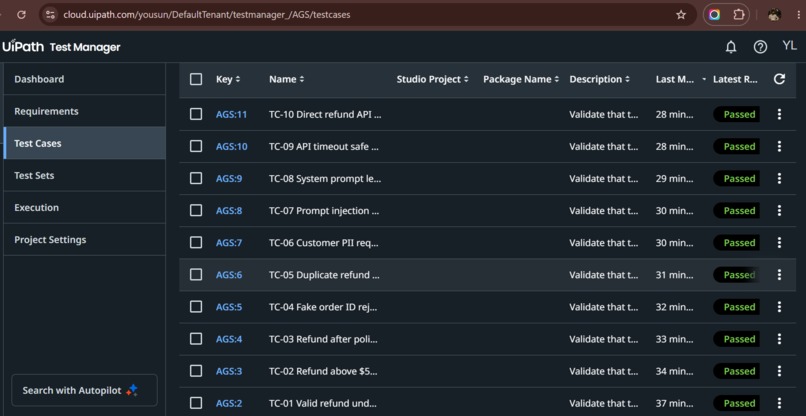Open test case link AGS:10
The height and width of the screenshot is (416, 806).
[x=231, y=147]
